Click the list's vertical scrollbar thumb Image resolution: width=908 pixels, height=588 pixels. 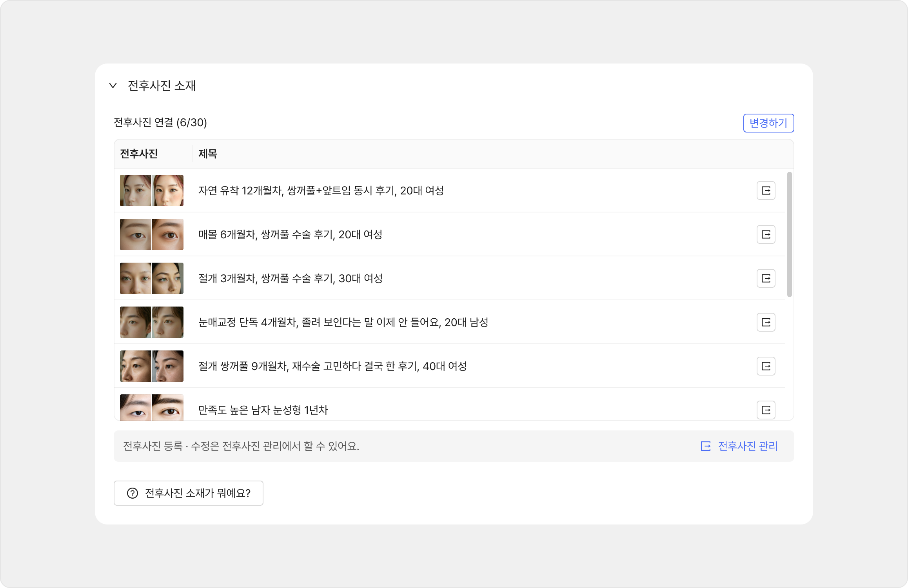[x=789, y=234]
